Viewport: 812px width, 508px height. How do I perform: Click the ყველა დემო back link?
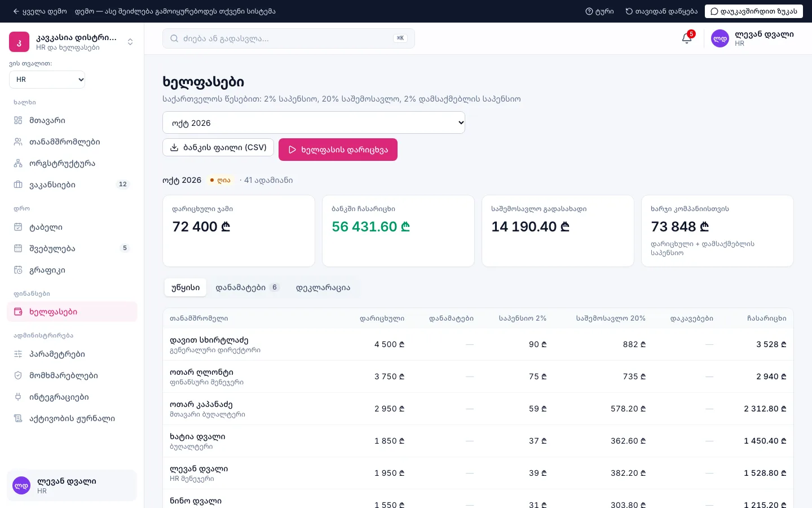tap(39, 11)
